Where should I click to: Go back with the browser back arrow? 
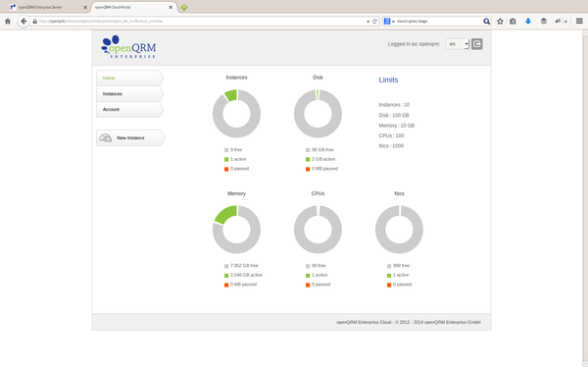click(x=24, y=22)
